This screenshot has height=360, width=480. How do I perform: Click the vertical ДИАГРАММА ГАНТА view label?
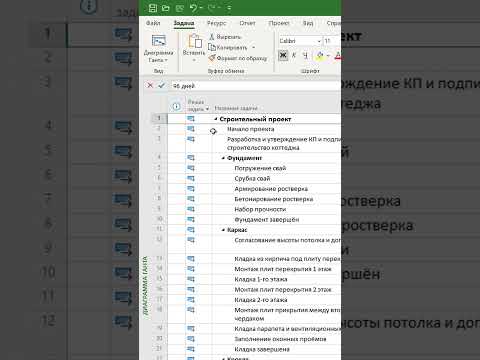145,285
